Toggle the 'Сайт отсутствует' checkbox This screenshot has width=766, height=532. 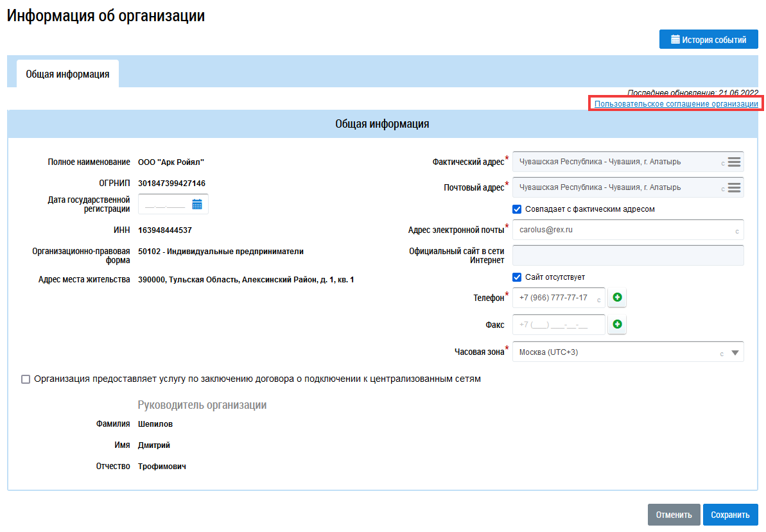tap(517, 277)
